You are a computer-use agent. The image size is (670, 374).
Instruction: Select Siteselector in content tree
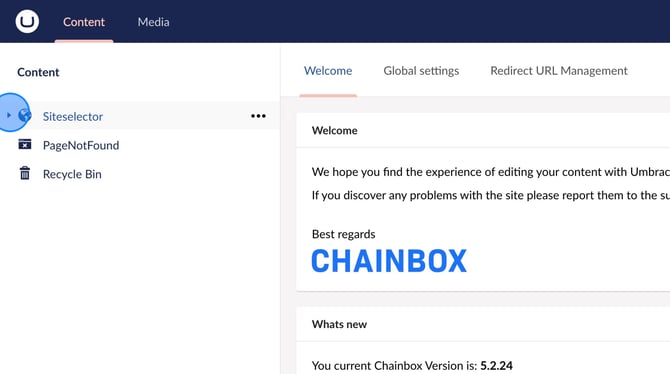(73, 116)
